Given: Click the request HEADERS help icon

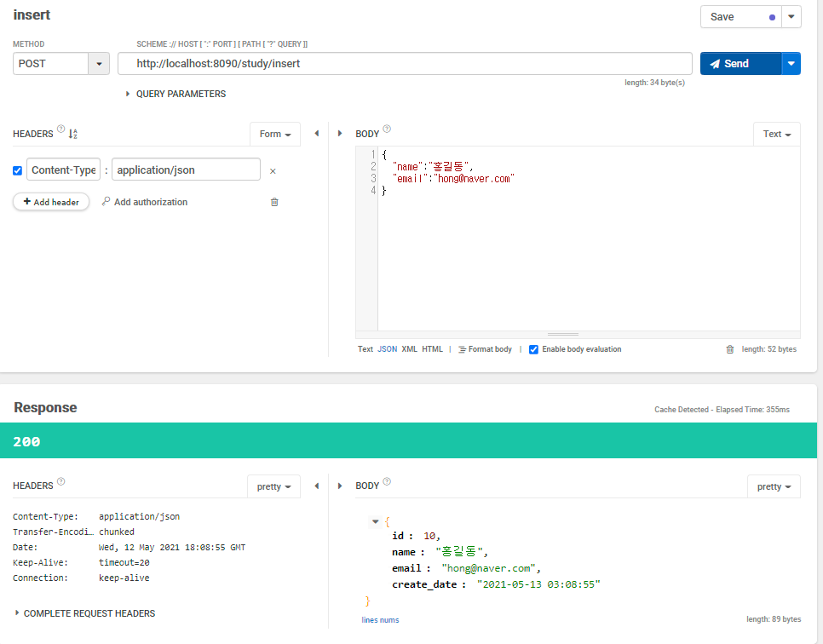Looking at the screenshot, I should (x=60, y=129).
